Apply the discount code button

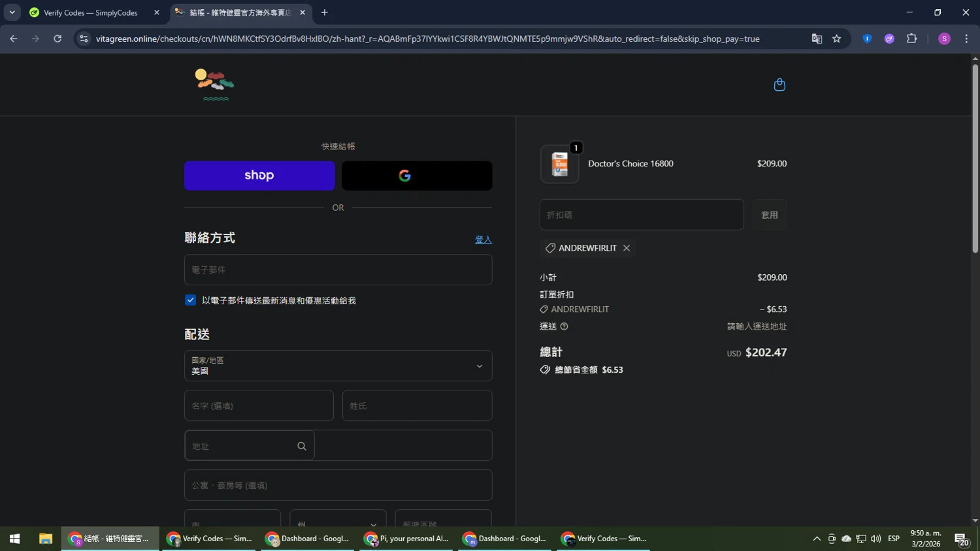(770, 215)
